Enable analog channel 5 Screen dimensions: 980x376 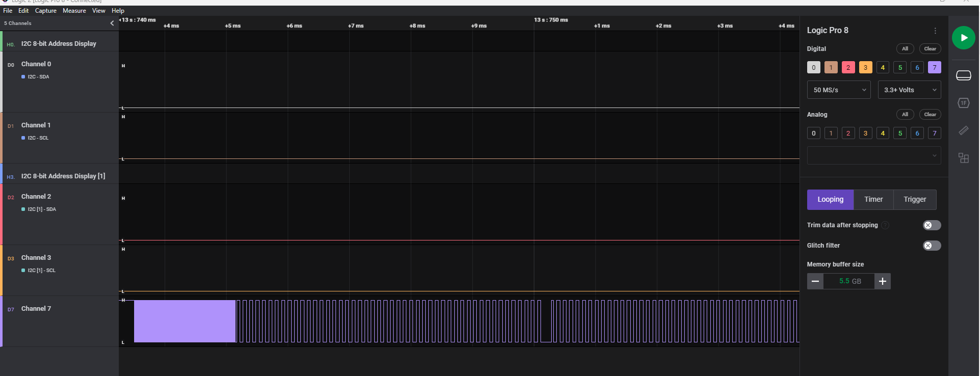click(x=900, y=133)
